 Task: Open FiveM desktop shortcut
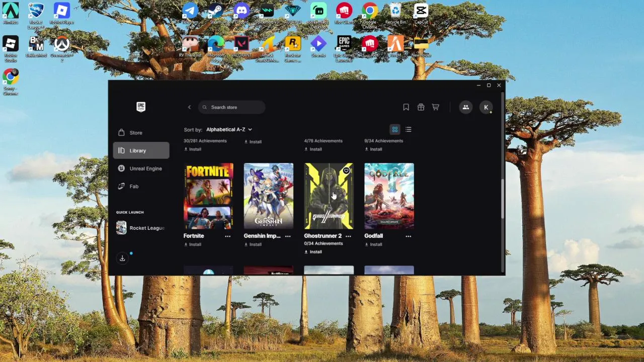[395, 46]
